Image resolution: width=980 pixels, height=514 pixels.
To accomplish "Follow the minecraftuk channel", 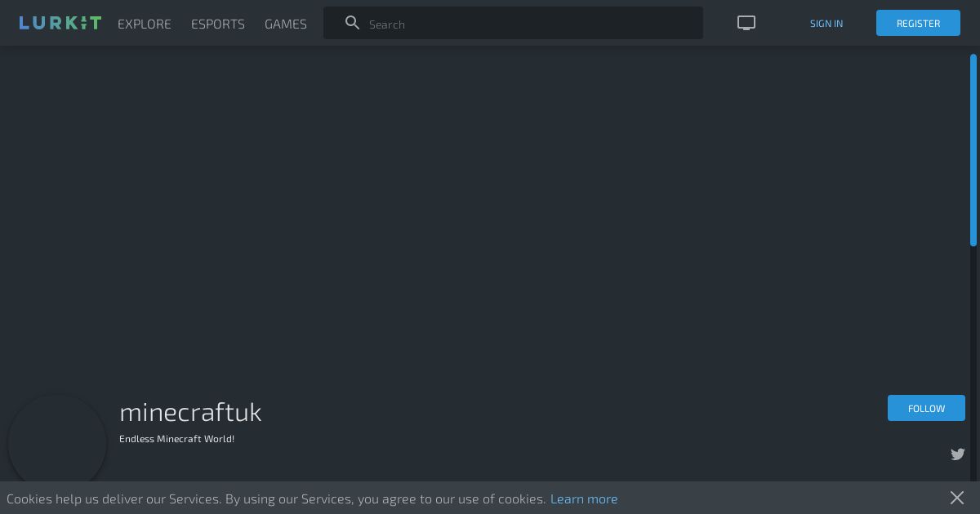I will (926, 408).
